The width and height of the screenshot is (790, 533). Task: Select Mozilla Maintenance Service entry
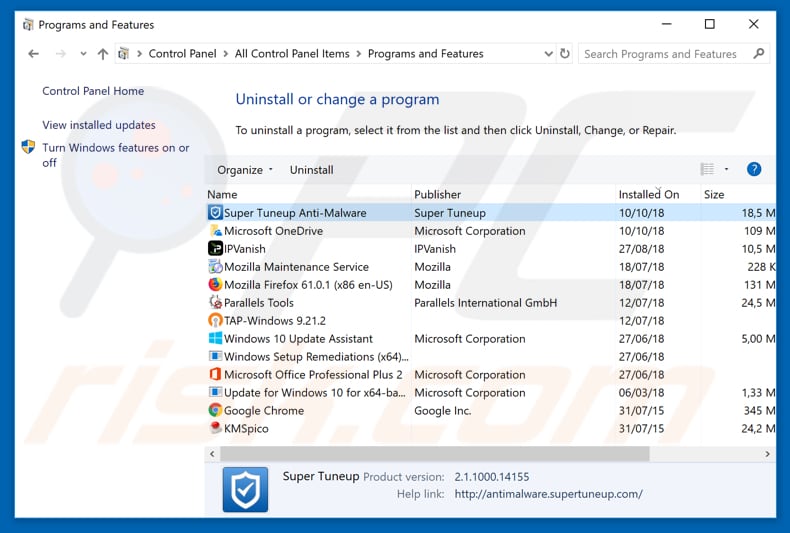click(x=296, y=266)
